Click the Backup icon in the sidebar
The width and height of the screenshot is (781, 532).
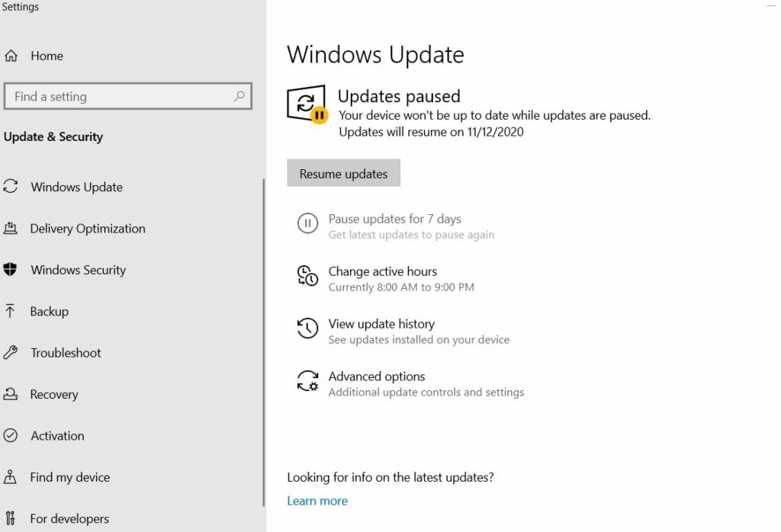coord(10,311)
